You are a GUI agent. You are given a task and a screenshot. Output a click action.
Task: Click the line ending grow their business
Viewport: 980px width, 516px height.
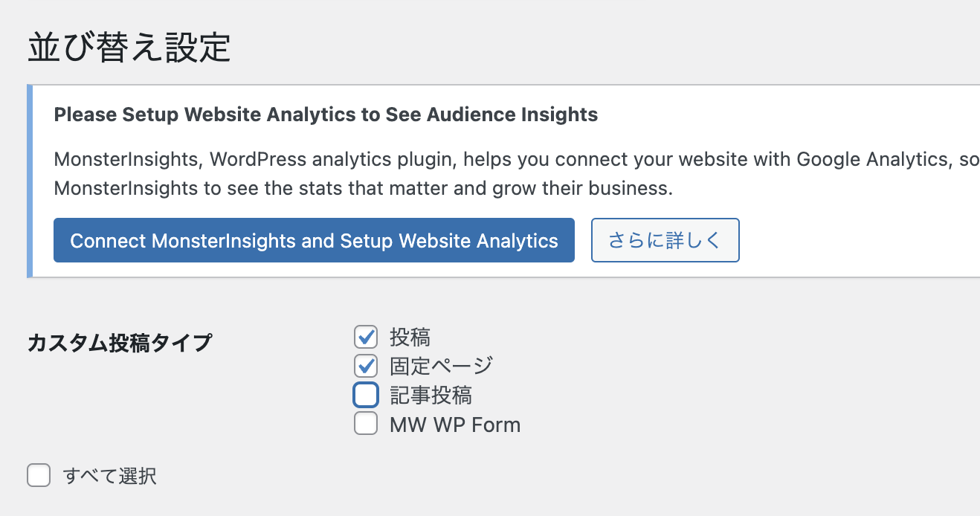click(363, 188)
